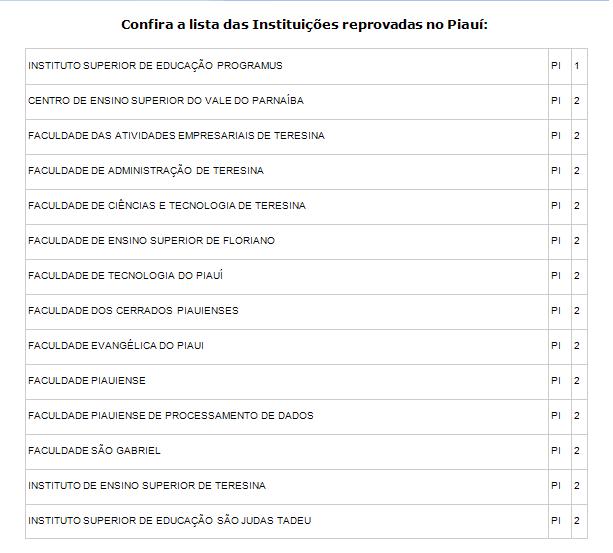613x553 pixels.
Task: Select Faculdade de Tecnologia do Piauí text
Action: pyautogui.click(x=125, y=276)
